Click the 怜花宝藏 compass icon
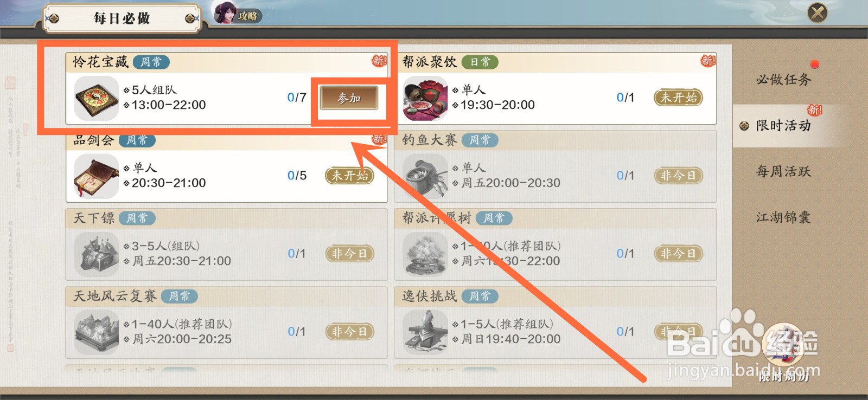Viewport: 868px width, 400px height. click(97, 98)
